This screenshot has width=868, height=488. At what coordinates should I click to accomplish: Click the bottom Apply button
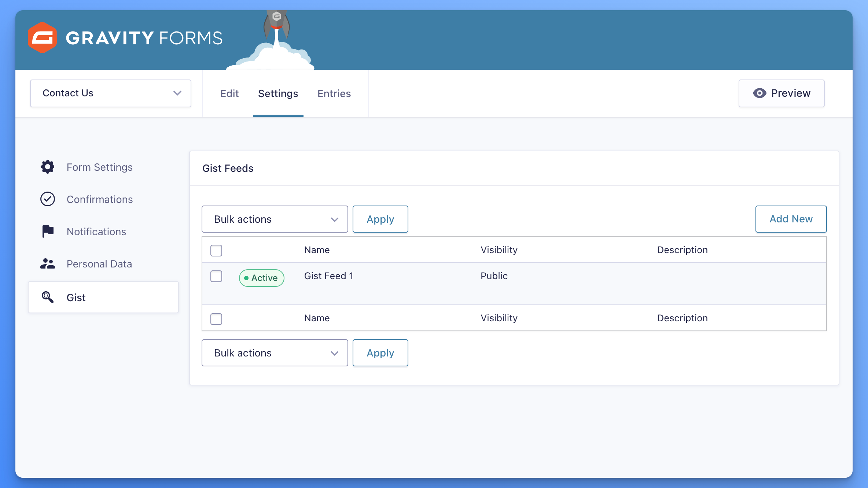tap(380, 353)
